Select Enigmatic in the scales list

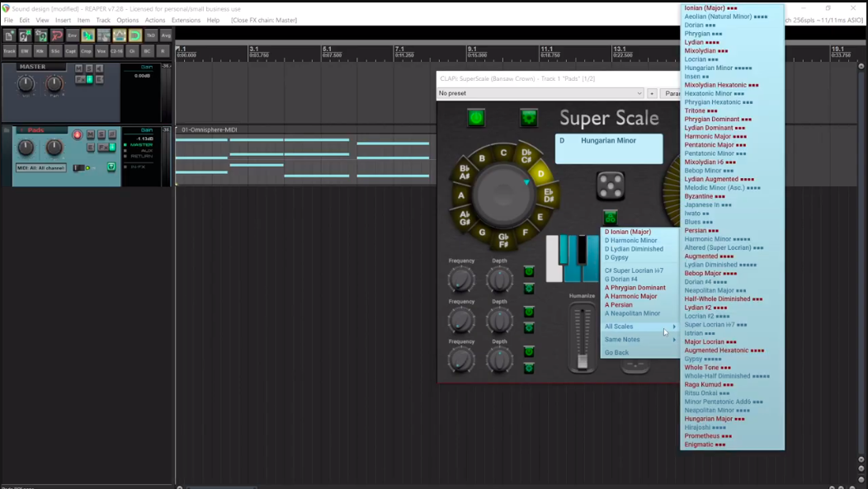pos(732,444)
